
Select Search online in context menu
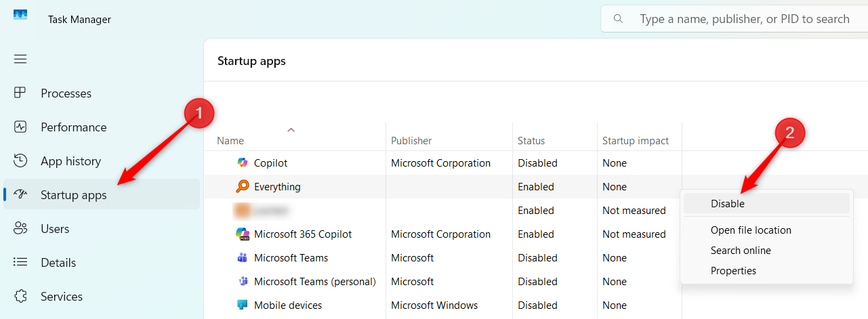741,251
